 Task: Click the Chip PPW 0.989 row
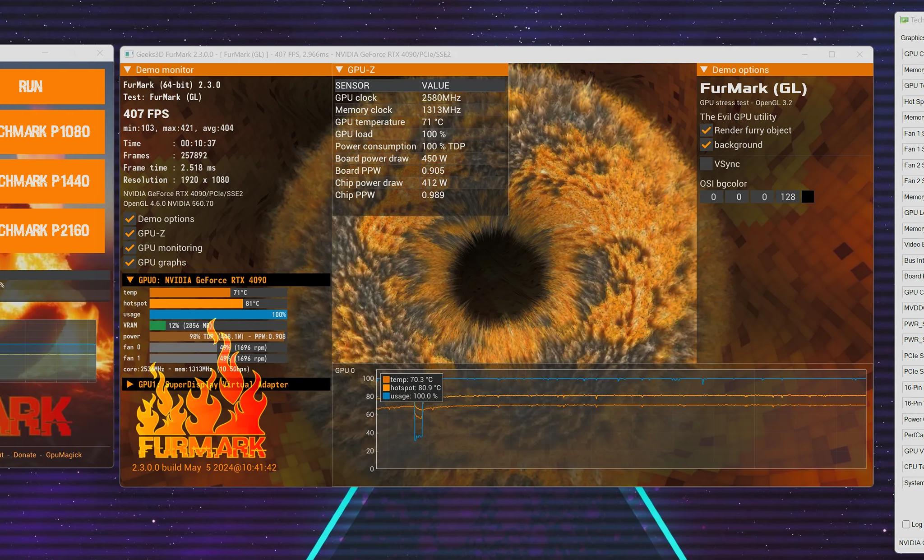click(x=420, y=195)
